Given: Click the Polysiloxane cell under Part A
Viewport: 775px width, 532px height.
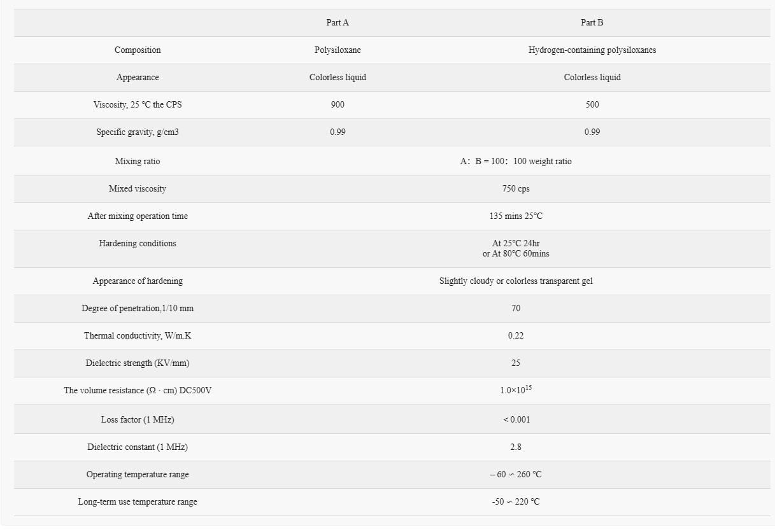Looking at the screenshot, I should click(338, 50).
